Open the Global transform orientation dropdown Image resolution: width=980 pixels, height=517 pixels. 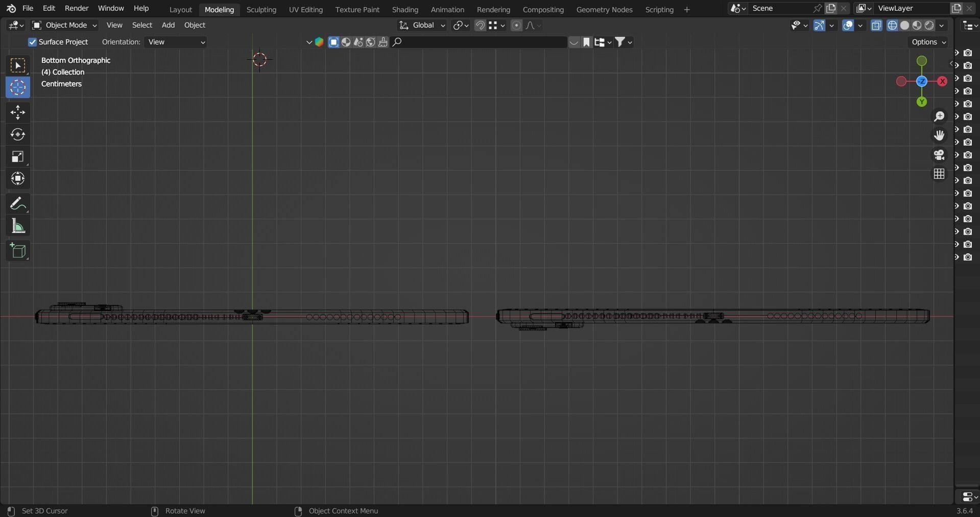point(422,26)
